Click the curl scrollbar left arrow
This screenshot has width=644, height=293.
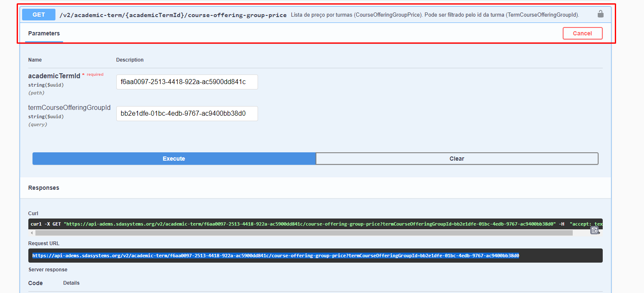(32, 233)
